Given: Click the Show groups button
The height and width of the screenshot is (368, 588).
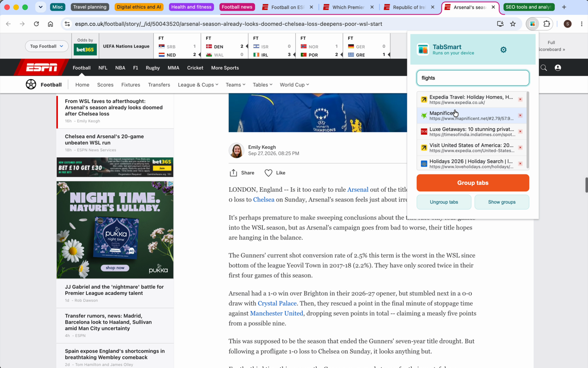Looking at the screenshot, I should coord(502,202).
